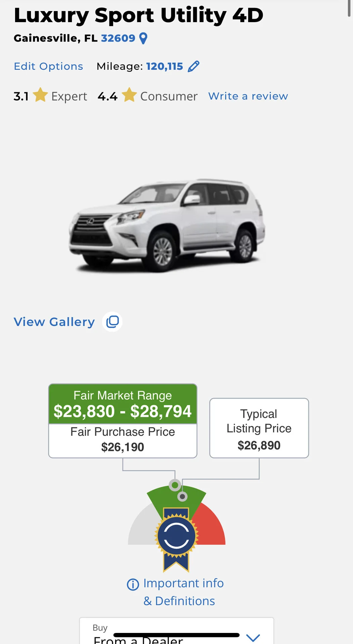Expand the Buy From a Dealer dropdown
The image size is (353, 644).
[x=253, y=637]
